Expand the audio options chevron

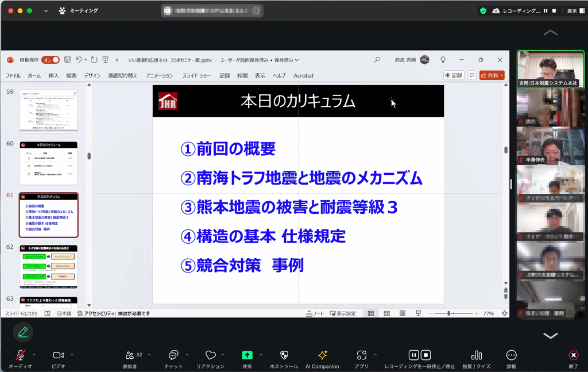[34, 355]
